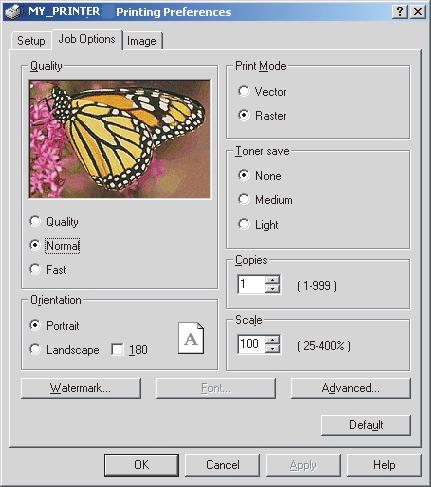Open Advanced settings

(x=351, y=388)
